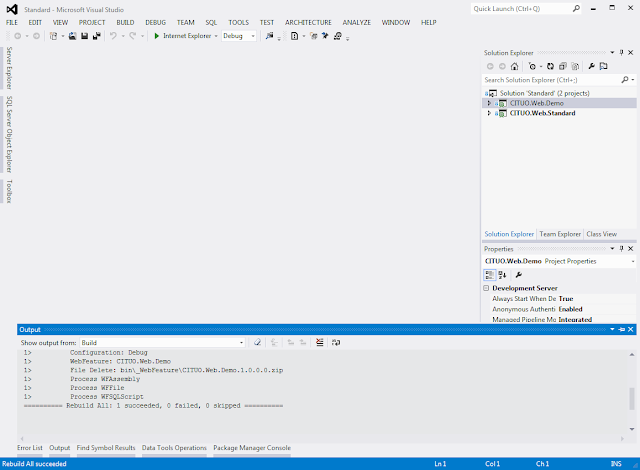Click the New Project toolbar icon
The height and width of the screenshot is (470, 640).
[x=53, y=36]
